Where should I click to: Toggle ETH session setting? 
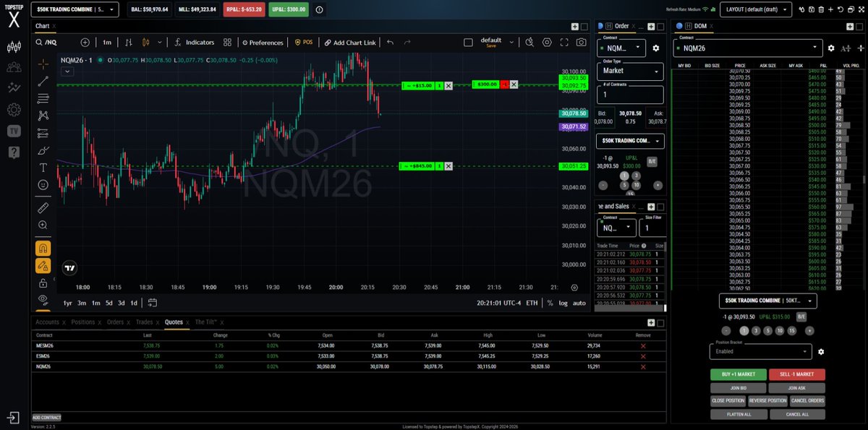pyautogui.click(x=532, y=303)
